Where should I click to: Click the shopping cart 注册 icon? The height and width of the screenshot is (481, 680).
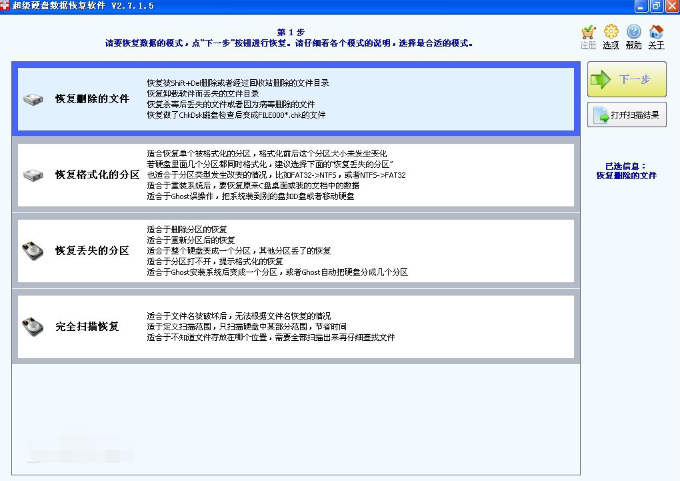[x=588, y=32]
